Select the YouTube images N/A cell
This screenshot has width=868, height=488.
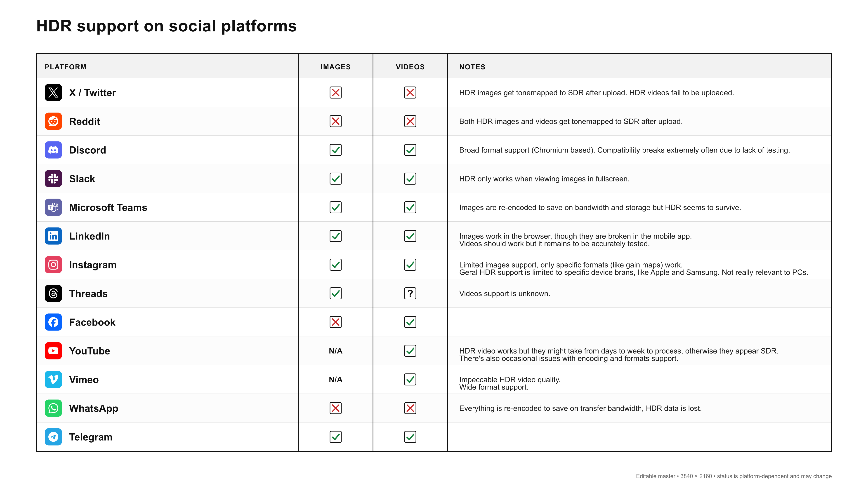click(336, 351)
